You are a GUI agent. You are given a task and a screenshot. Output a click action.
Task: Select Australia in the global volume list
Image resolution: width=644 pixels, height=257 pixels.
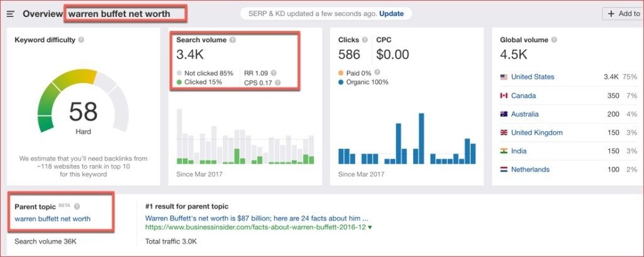tap(525, 114)
